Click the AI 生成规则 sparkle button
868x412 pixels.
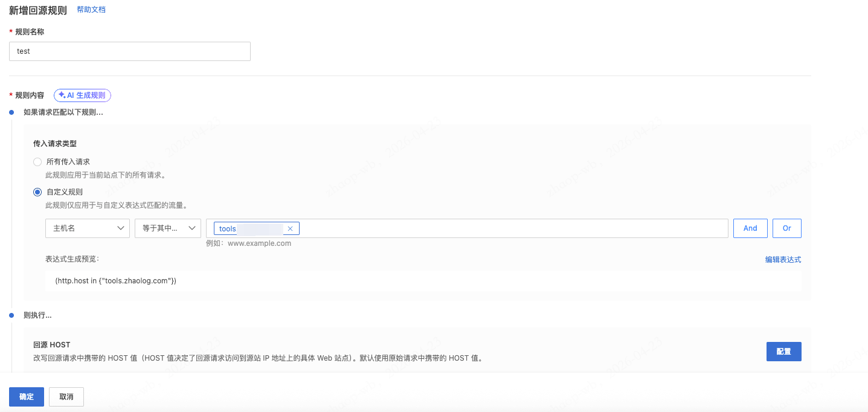(x=82, y=95)
